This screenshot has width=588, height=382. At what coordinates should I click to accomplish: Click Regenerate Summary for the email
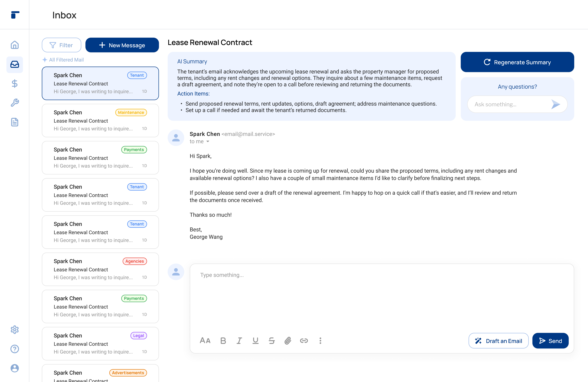pos(517,62)
